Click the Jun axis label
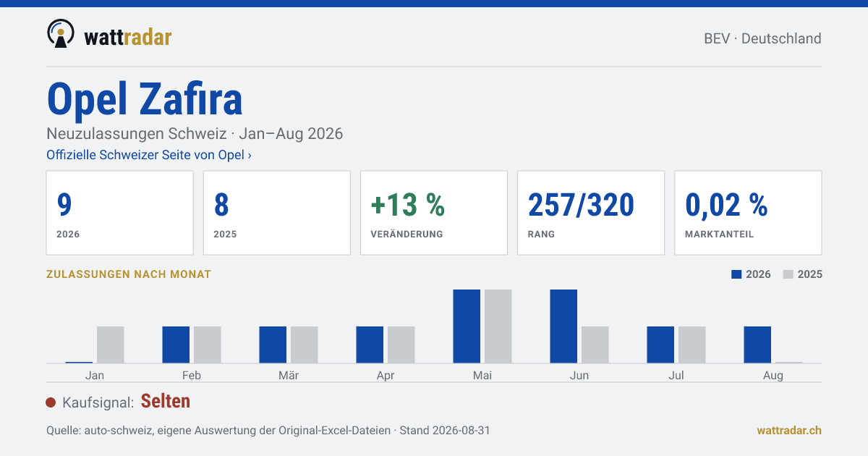This screenshot has width=868, height=456. pos(579,376)
